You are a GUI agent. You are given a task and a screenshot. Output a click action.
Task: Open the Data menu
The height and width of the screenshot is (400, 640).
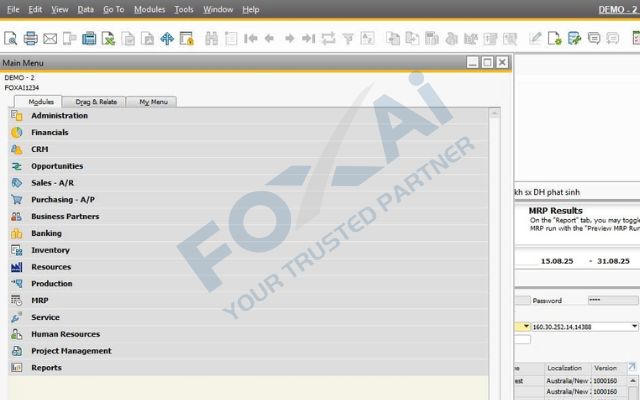pyautogui.click(x=86, y=9)
